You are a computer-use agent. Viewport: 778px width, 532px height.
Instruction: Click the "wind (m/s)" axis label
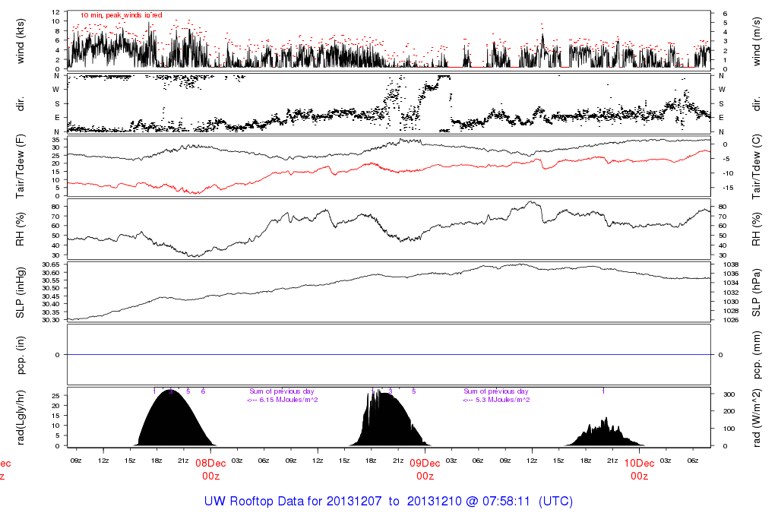click(x=756, y=41)
